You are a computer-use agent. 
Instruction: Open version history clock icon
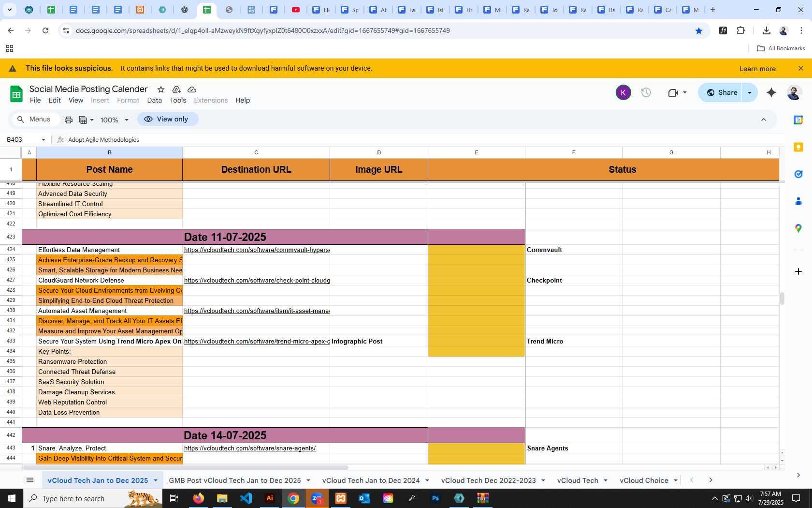click(646, 92)
